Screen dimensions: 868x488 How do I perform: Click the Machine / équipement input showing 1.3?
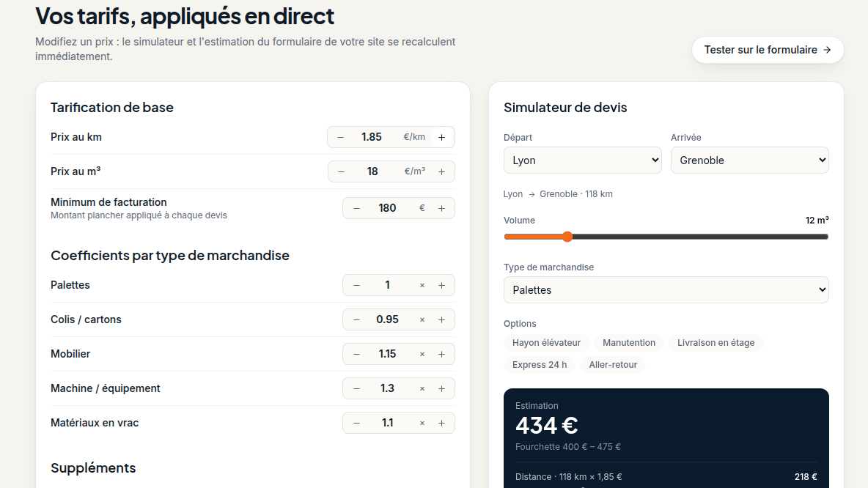pyautogui.click(x=388, y=388)
